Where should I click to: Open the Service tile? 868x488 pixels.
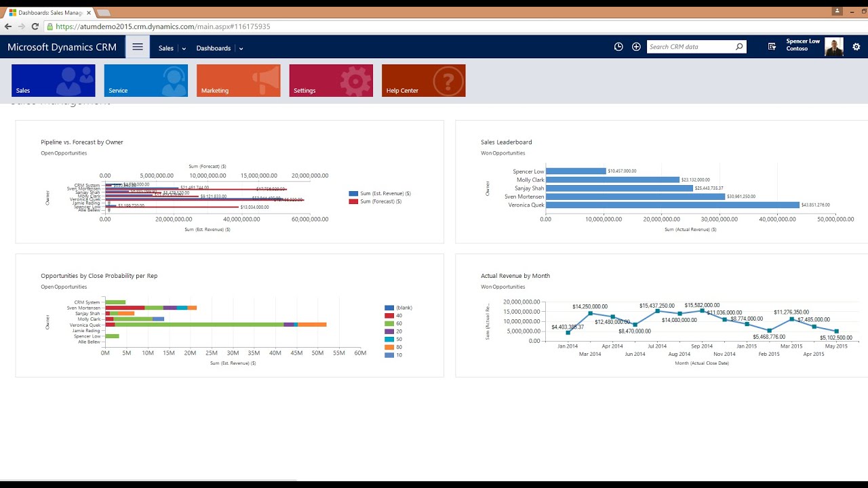coord(146,81)
